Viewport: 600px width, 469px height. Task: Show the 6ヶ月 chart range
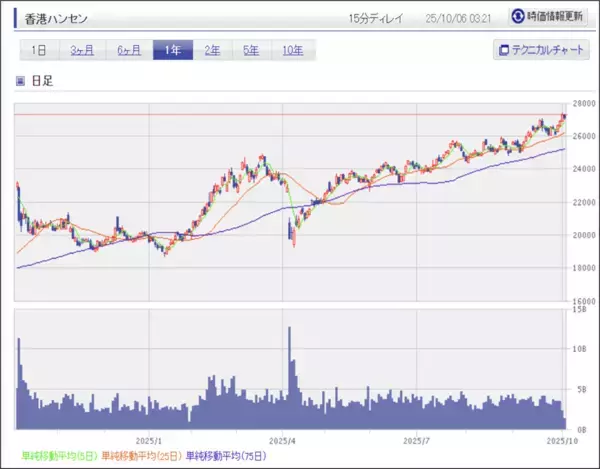[128, 50]
